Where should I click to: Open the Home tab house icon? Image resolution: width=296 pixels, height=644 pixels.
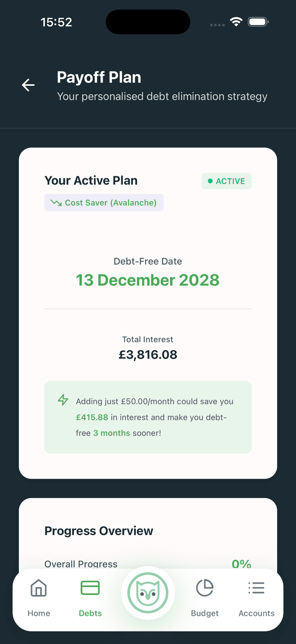(x=38, y=588)
